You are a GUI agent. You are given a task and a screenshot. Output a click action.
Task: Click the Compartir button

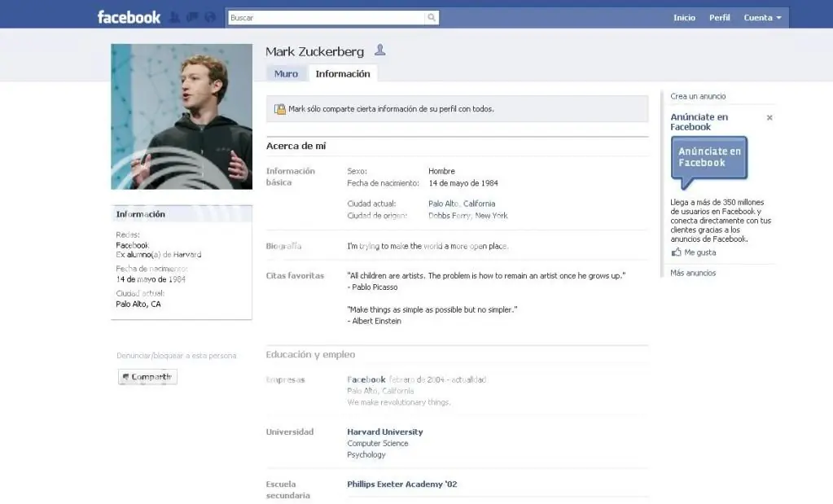pos(147,376)
